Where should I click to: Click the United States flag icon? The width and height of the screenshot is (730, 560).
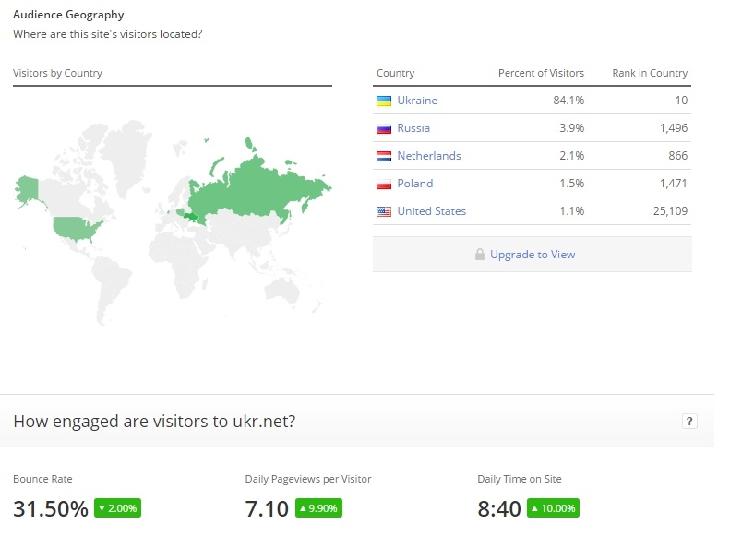384,211
